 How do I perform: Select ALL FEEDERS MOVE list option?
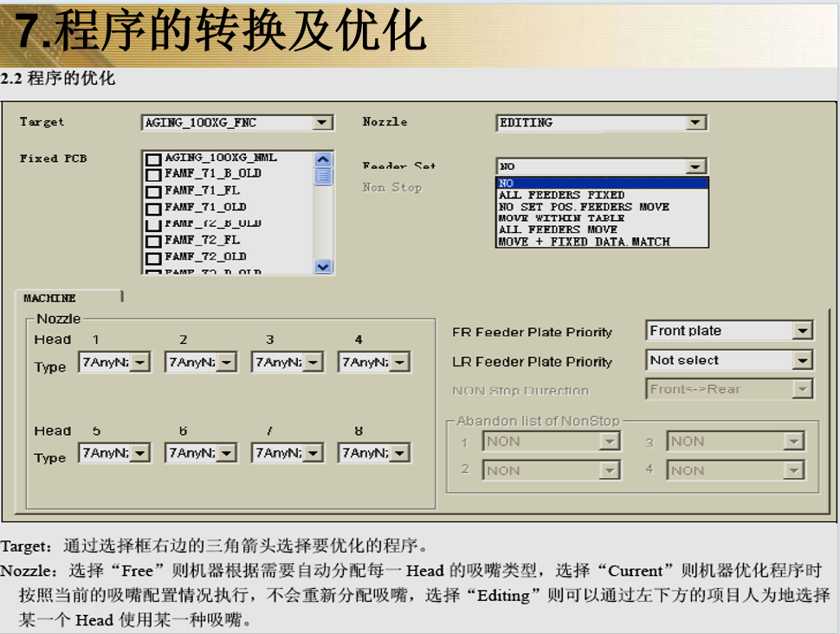coord(558,230)
